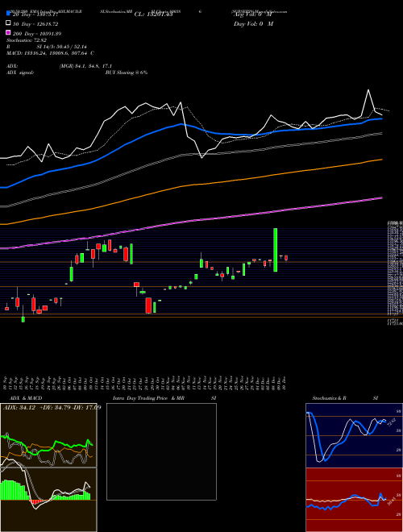Image resolution: width=403 pixels, height=532 pixels.
Task: Open the ADX indicator sub-chart
Action: click(x=48, y=435)
